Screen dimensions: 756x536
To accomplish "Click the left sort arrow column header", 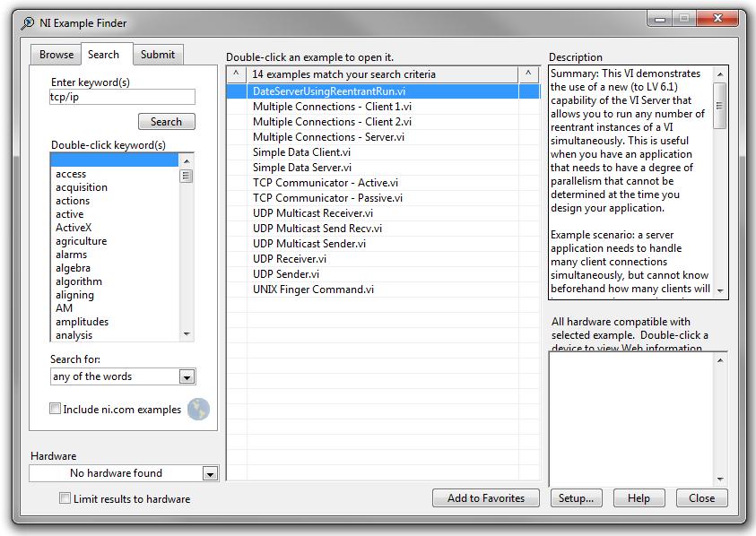I will click(x=236, y=73).
